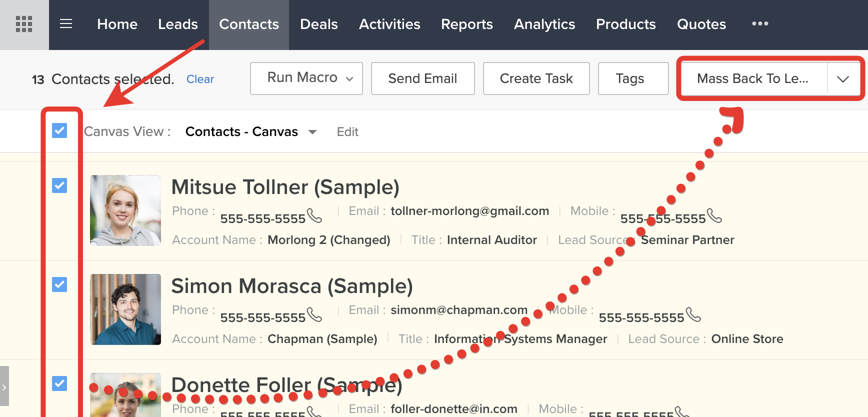Screen dimensions: 868x417
Task: Navigate to the Reports tab
Action: (467, 24)
